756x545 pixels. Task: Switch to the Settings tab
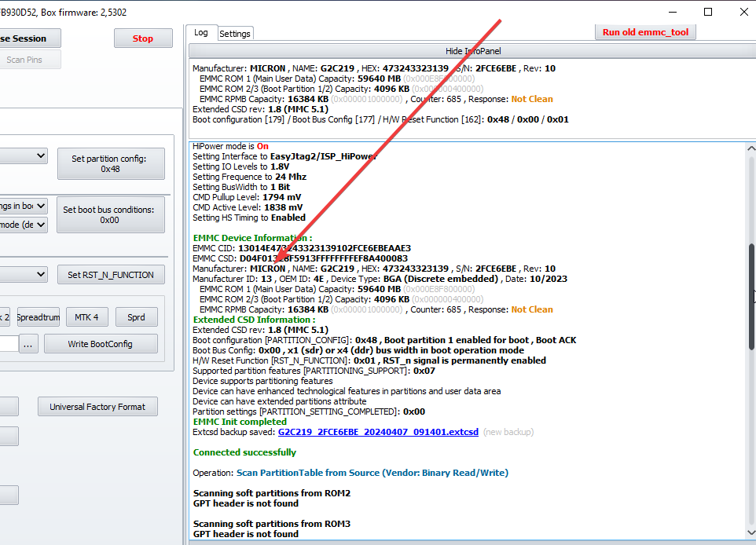[235, 34]
